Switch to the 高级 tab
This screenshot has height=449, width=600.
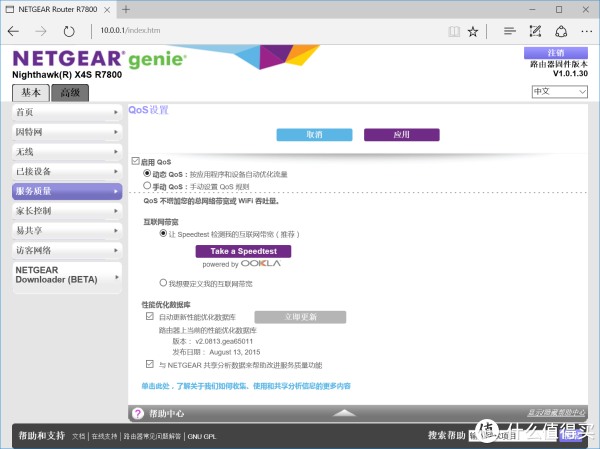[69, 92]
